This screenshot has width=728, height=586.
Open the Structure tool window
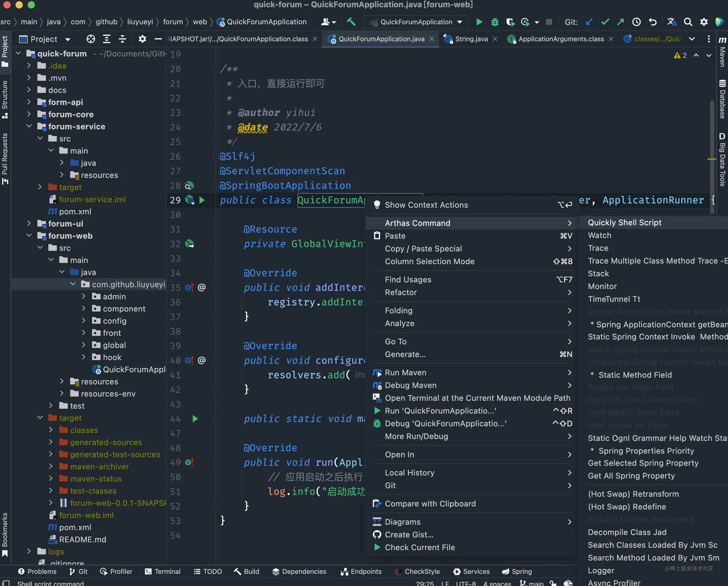click(5, 100)
